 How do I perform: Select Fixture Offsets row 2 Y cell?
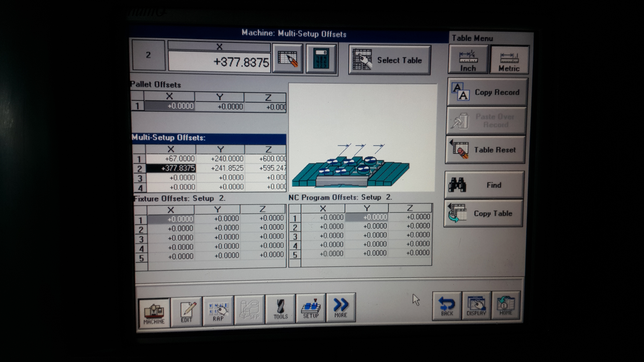click(217, 228)
